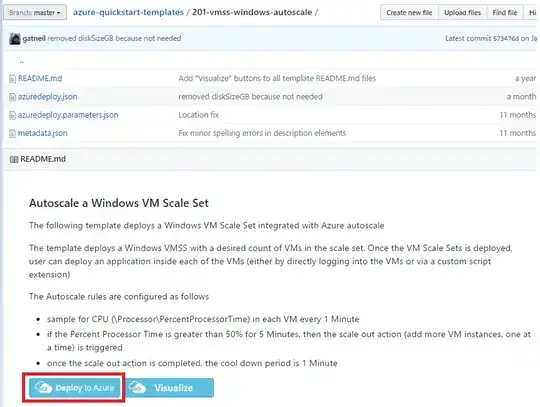Viewport: 540px width, 407px height.
Task: Go up to parent directory (..)
Action: point(21,61)
